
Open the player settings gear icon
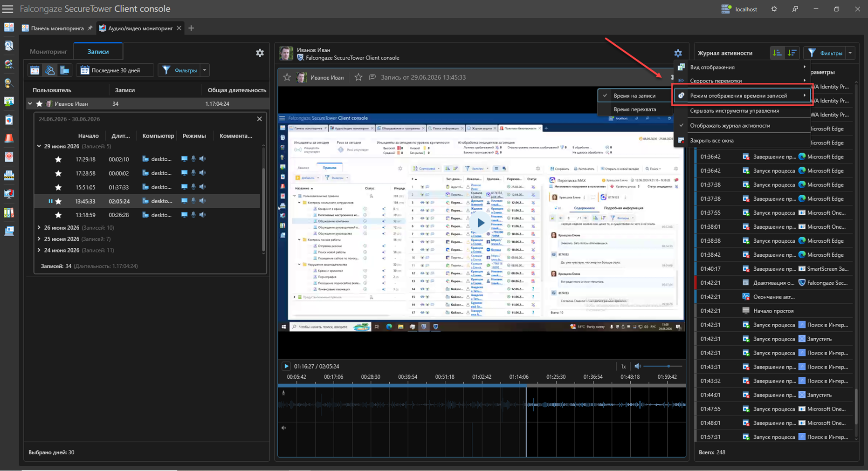click(678, 53)
